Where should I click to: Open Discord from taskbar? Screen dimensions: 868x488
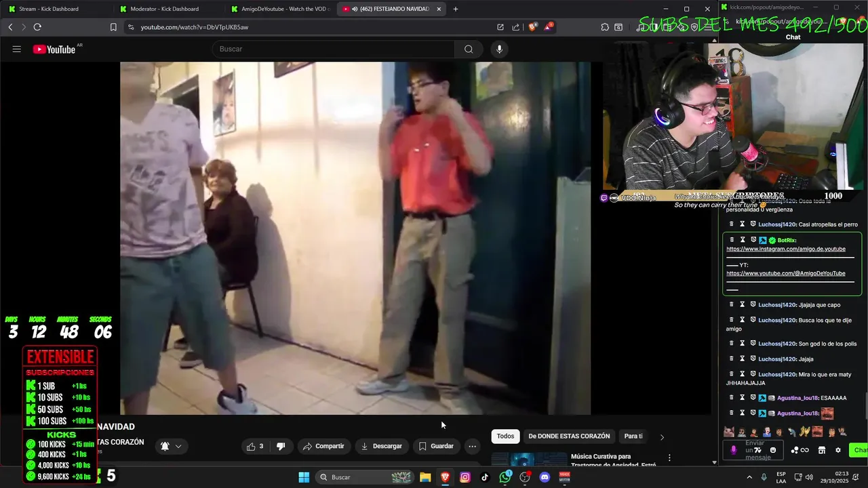tap(545, 477)
